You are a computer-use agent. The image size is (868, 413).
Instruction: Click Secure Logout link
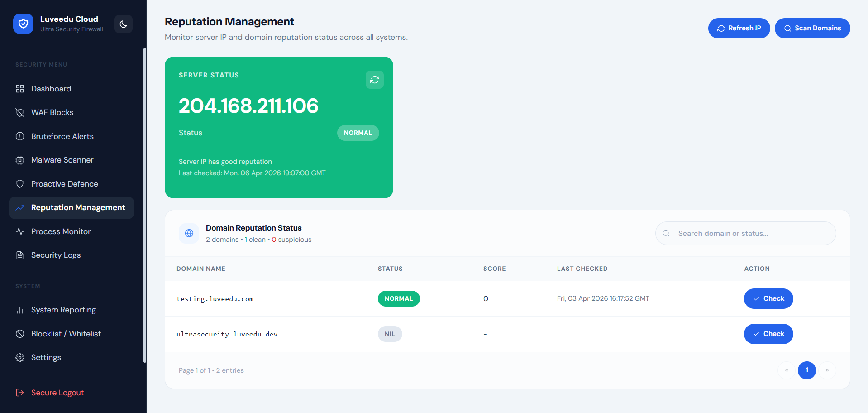point(57,393)
